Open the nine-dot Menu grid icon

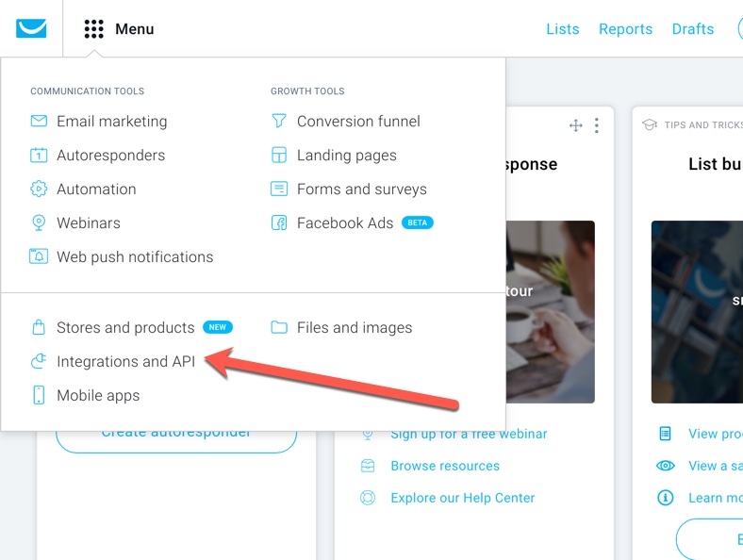pos(94,29)
